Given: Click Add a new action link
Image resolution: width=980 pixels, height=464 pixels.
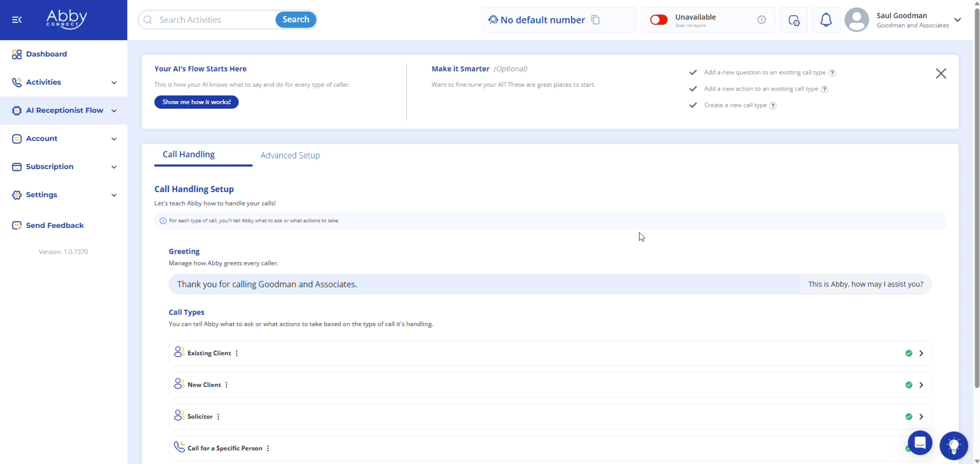Looking at the screenshot, I should tap(761, 89).
